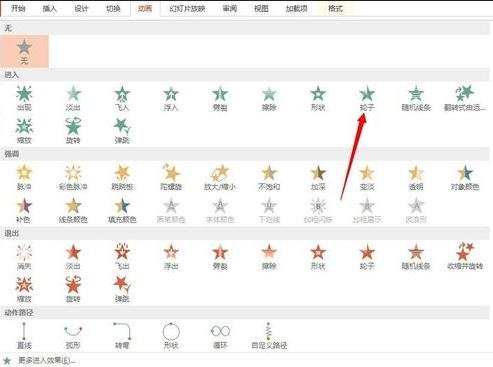Choose the 转弯 motion path

[x=122, y=336]
